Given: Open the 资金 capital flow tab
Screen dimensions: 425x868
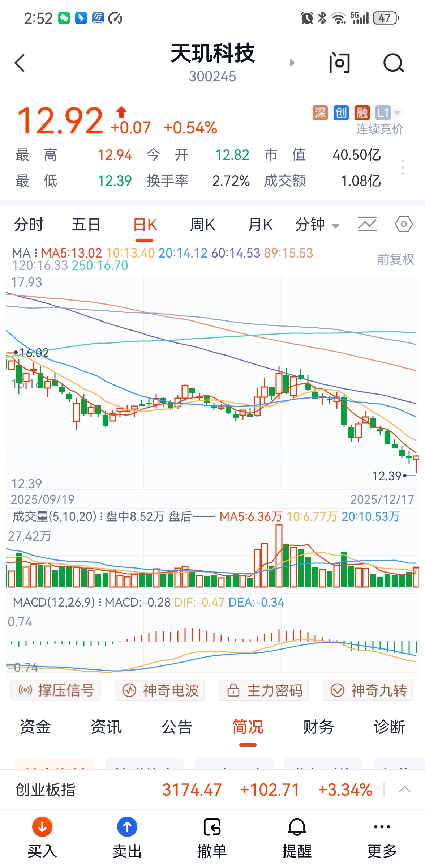Looking at the screenshot, I should tap(35, 727).
